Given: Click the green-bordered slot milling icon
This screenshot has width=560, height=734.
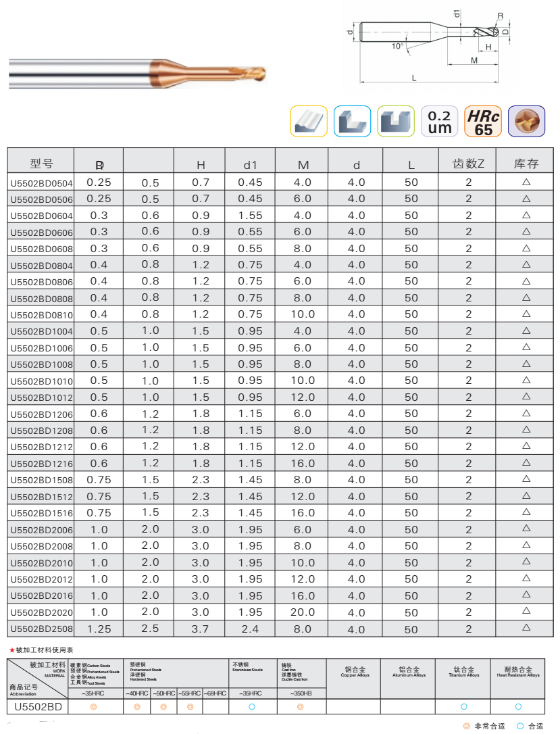Looking at the screenshot, I should [x=396, y=121].
